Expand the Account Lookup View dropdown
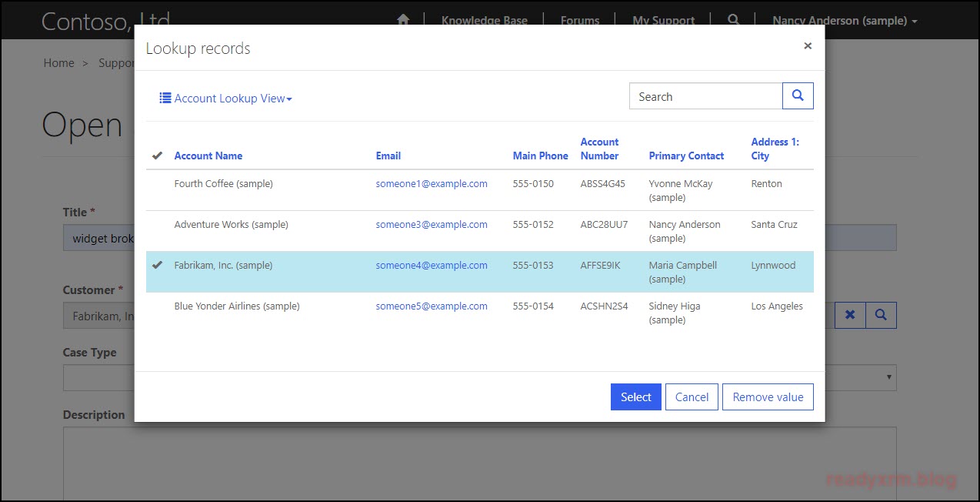Image resolution: width=980 pixels, height=502 pixels. tap(226, 99)
